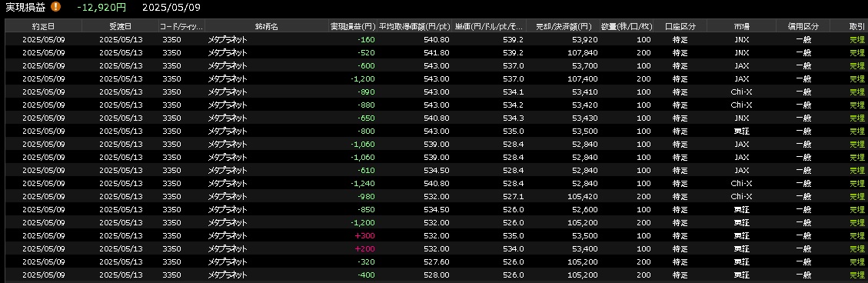Viewport: 868px width, 283px height.
Task: Sort by the 実現損益(円) column header
Action: (x=353, y=26)
